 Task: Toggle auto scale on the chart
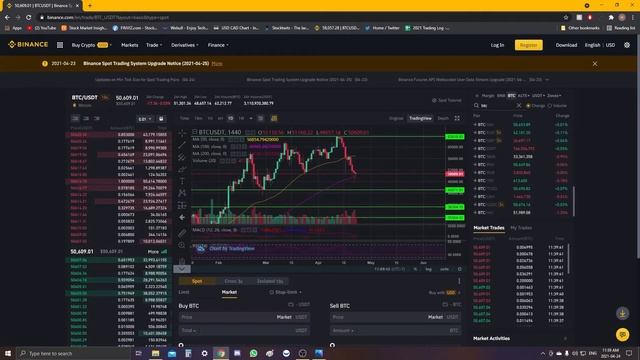[444, 269]
